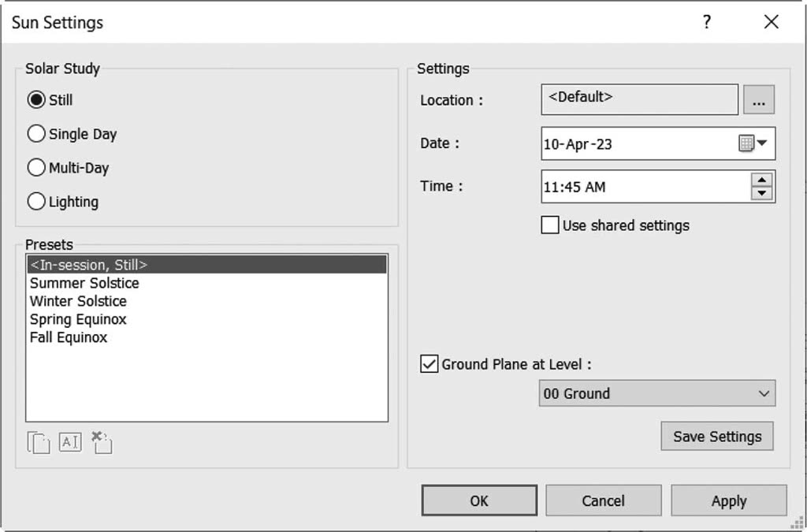Decrease time with the down arrow
Screen dimensions: 807x532
(761, 193)
